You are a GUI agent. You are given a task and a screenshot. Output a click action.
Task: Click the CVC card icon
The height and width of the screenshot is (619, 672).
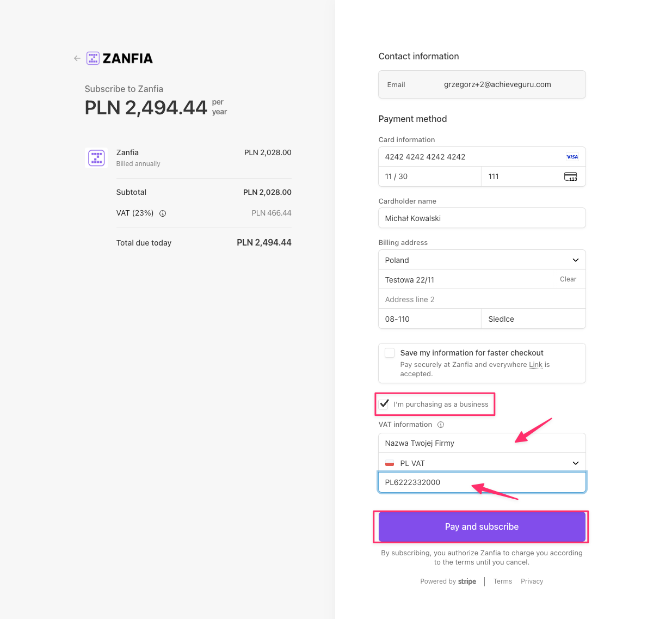pos(570,176)
